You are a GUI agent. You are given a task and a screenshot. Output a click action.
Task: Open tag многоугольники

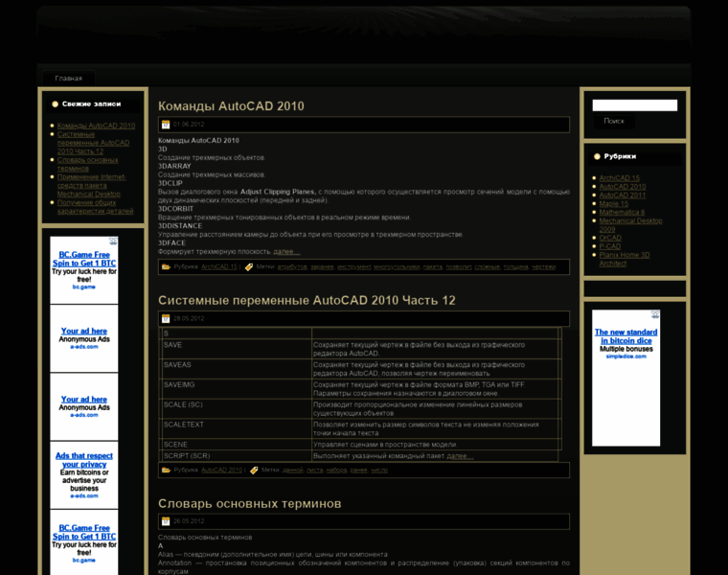(x=397, y=266)
